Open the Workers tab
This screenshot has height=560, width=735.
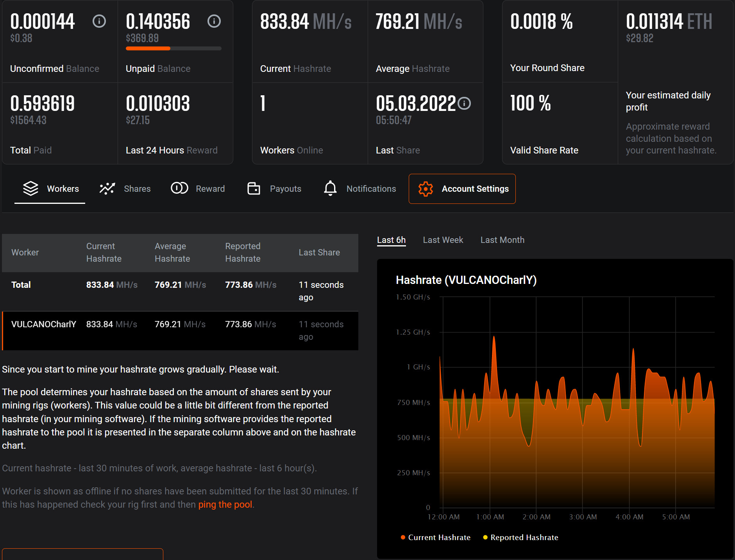coord(50,189)
